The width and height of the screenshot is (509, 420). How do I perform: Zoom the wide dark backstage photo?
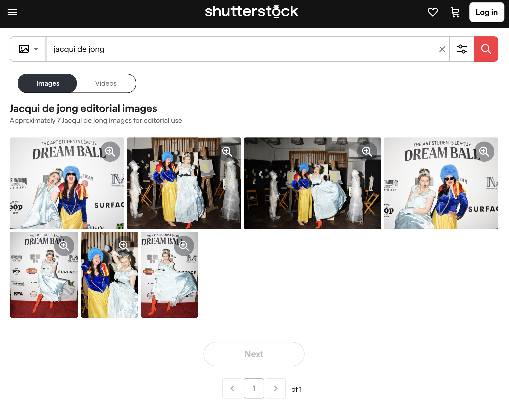[x=367, y=151]
